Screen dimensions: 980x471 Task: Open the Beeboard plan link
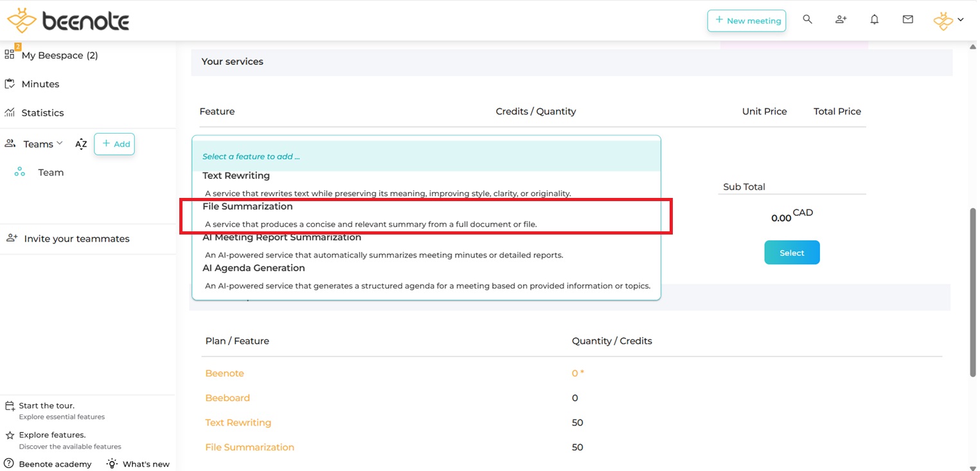(x=227, y=398)
